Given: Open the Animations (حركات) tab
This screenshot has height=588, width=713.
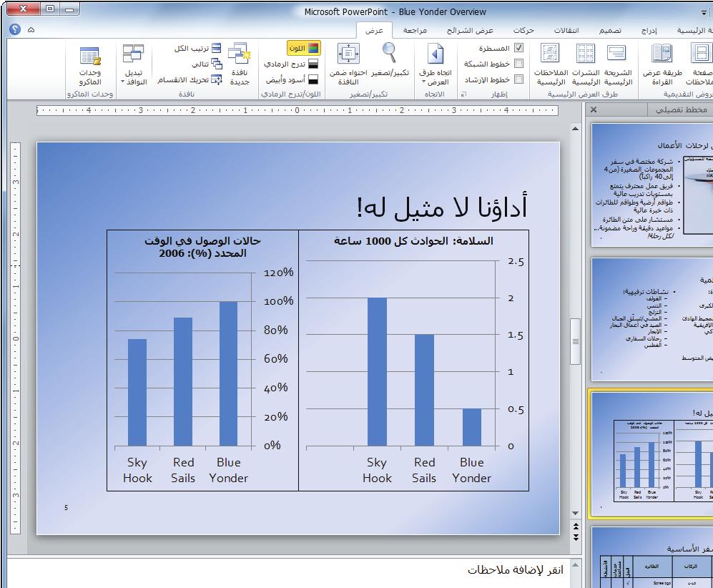Looking at the screenshot, I should point(523,31).
